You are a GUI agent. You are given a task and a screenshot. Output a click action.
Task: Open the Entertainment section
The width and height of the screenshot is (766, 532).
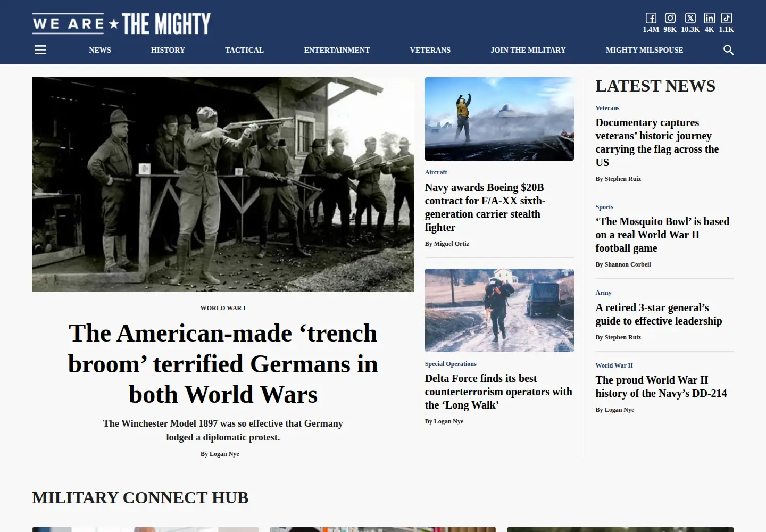point(337,50)
